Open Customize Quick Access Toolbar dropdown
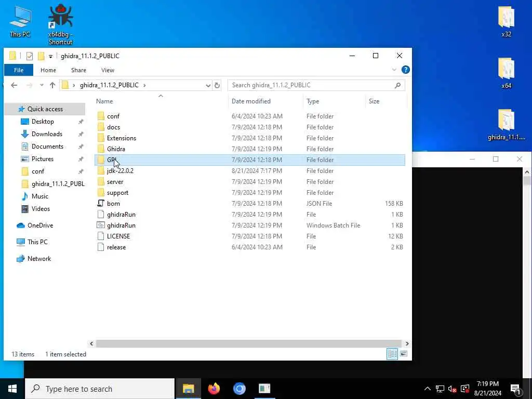 point(50,56)
